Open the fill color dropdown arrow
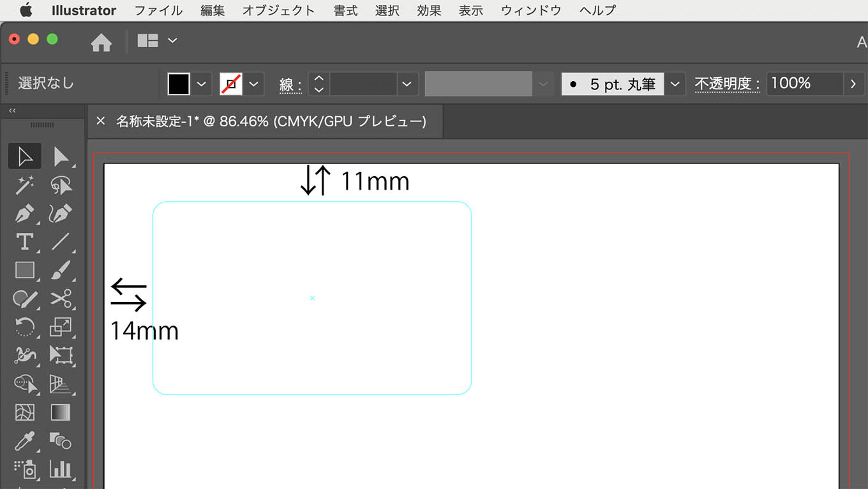The width and height of the screenshot is (868, 489). coord(202,84)
